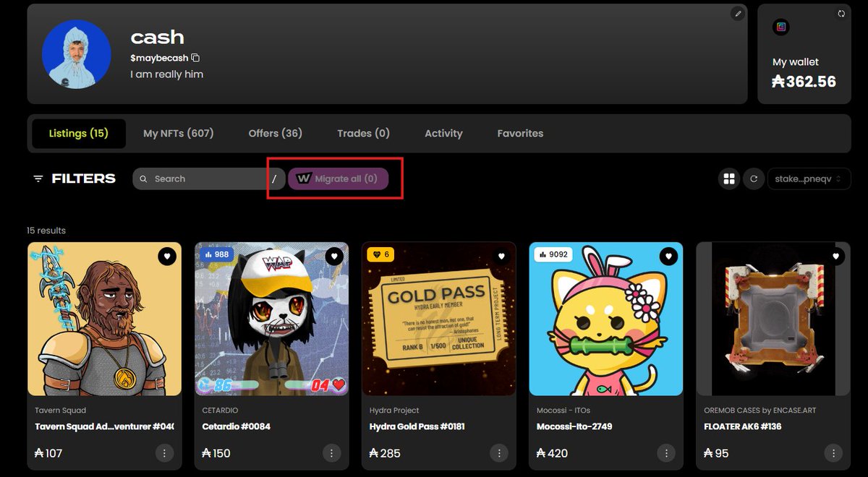Open options menu for Hydra Gold Pass
The image size is (868, 477).
pos(498,453)
